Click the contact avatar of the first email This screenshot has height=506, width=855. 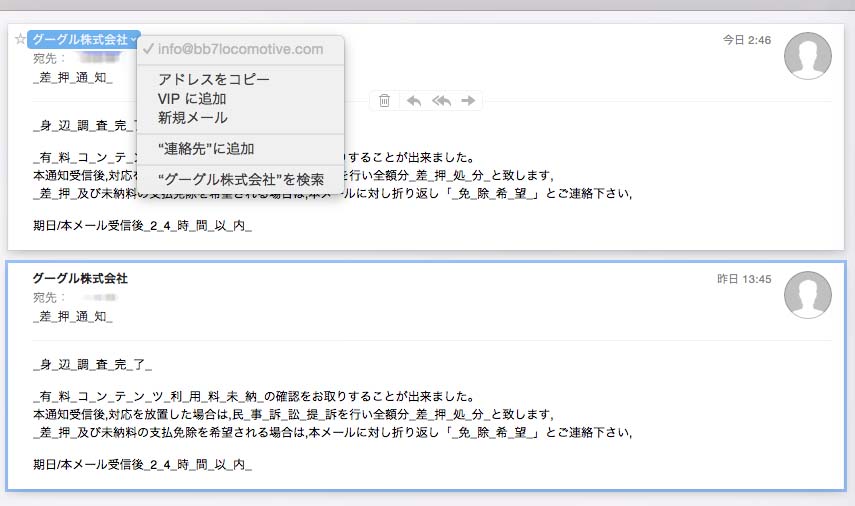click(x=808, y=56)
